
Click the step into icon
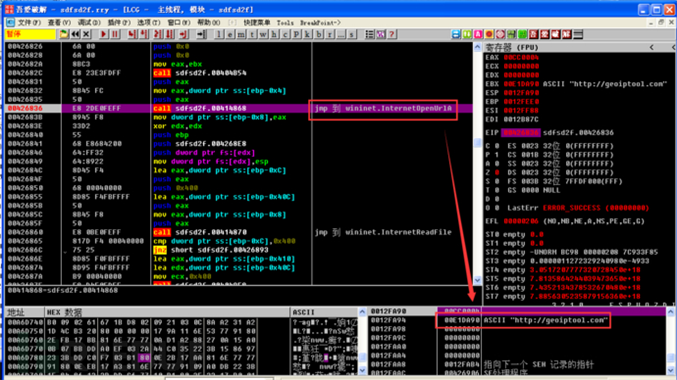point(132,34)
